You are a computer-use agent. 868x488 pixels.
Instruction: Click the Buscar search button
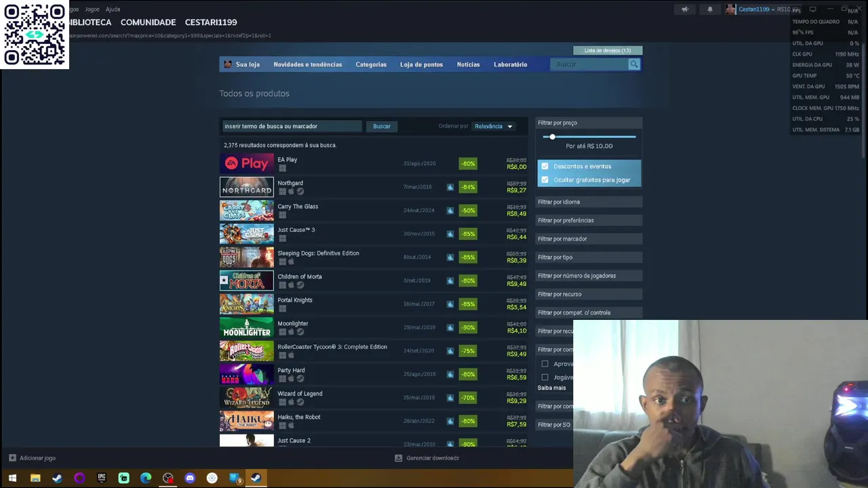[382, 126]
